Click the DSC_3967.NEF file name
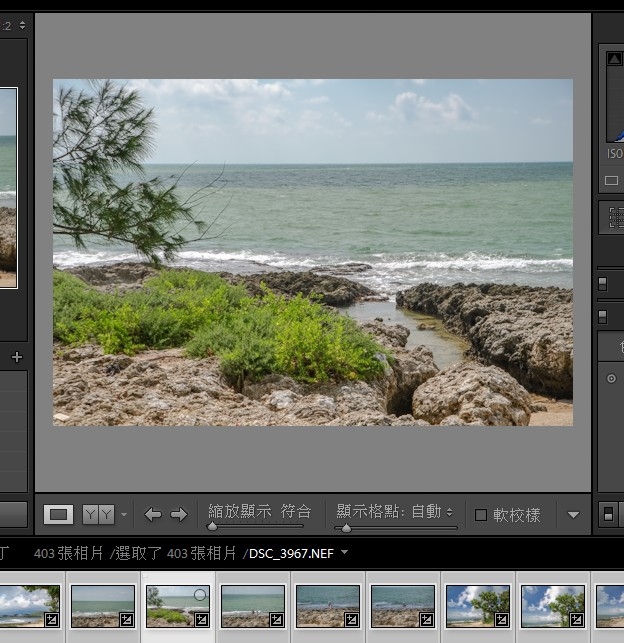 click(291, 554)
